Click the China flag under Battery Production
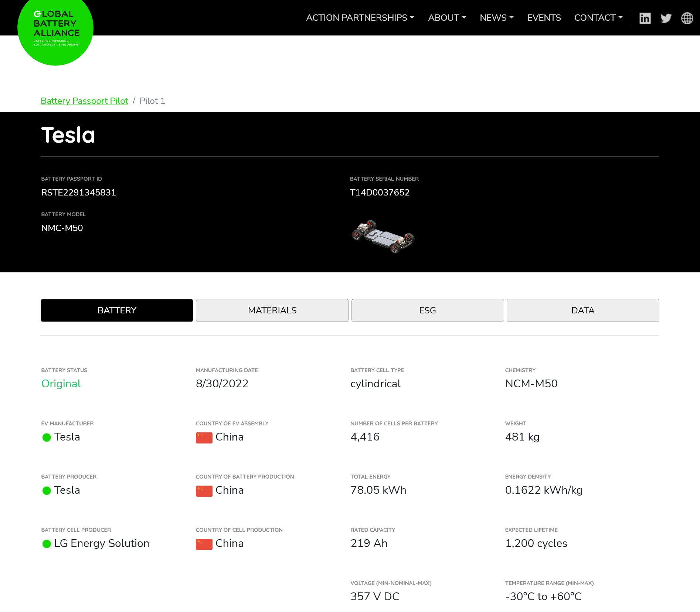700x612 pixels. pos(204,491)
